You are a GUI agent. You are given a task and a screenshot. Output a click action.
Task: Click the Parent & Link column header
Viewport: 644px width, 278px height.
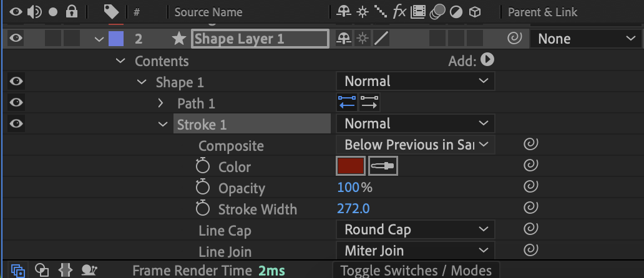(x=542, y=12)
